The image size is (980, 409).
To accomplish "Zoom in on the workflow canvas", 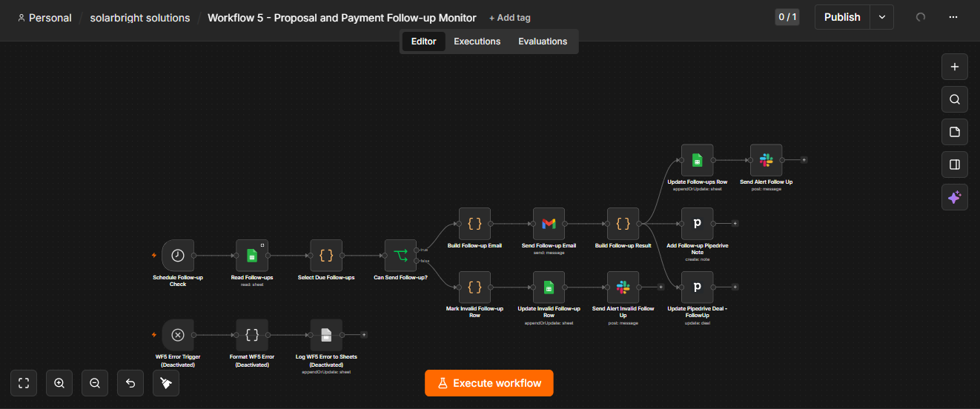I will (x=59, y=383).
